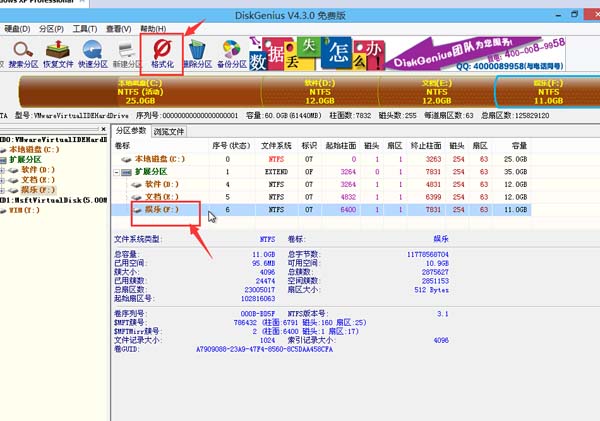Click volume serial number 000B-B05F

[258, 313]
